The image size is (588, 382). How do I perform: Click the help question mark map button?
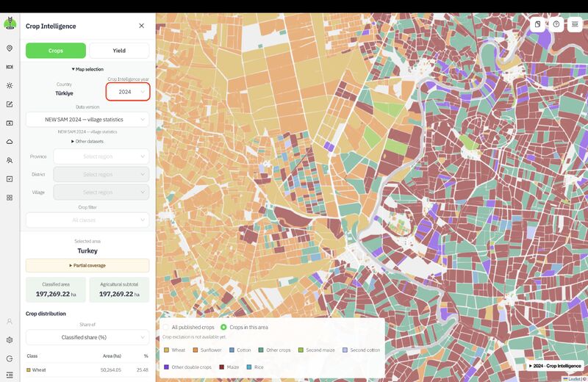(556, 24)
